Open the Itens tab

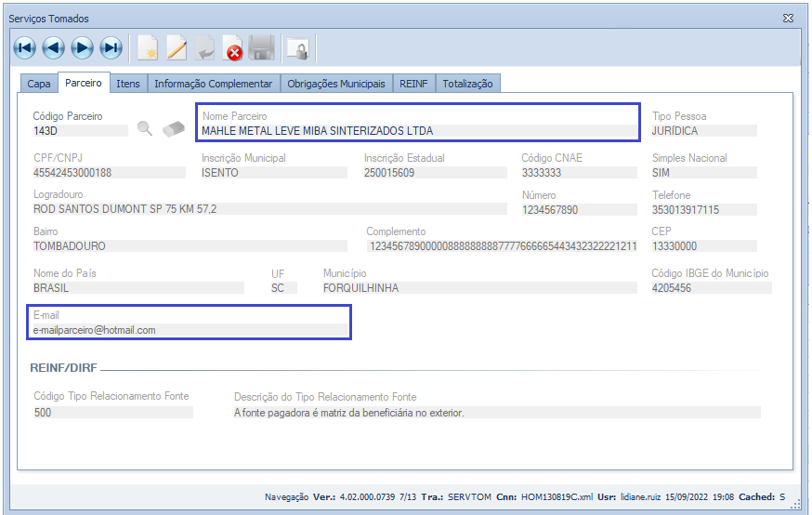(x=128, y=84)
